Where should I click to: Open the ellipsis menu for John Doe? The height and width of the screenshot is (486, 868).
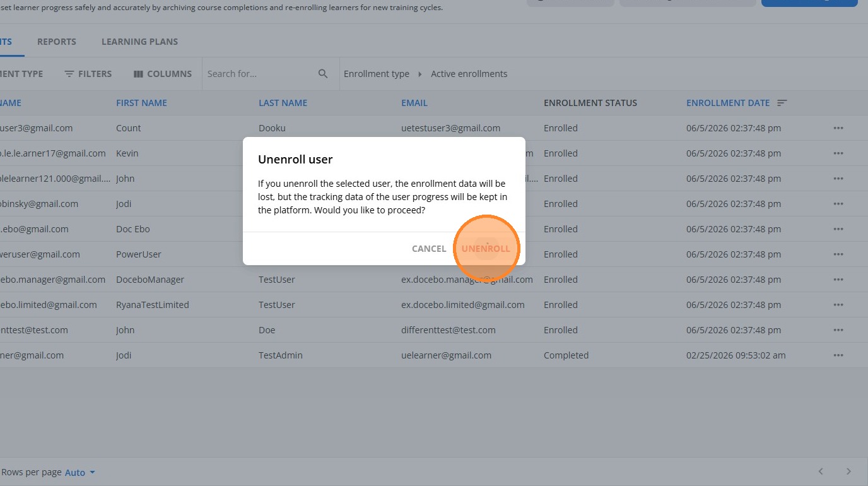tap(838, 330)
